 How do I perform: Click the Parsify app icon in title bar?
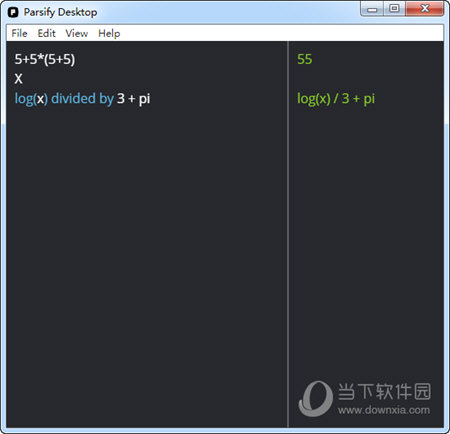click(13, 13)
